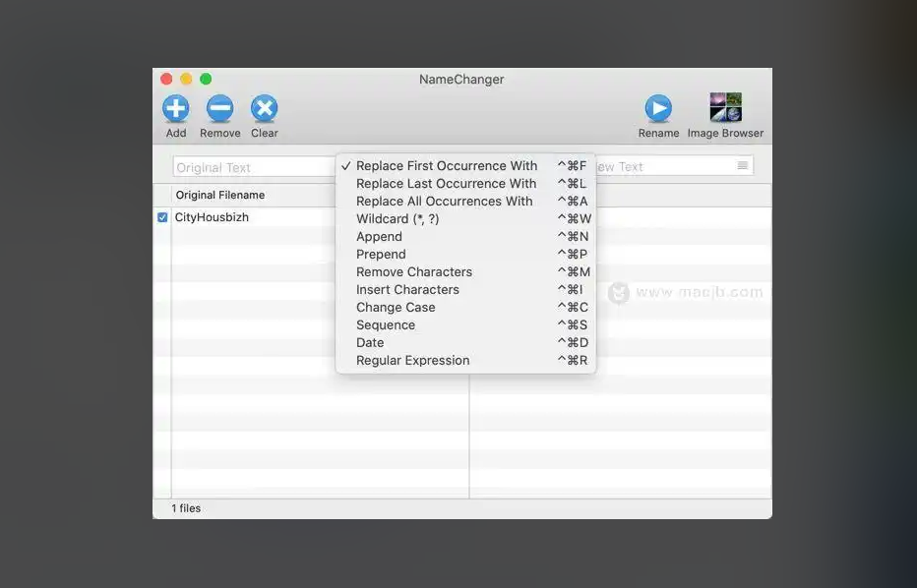
Task: Select the Sequence rename option
Action: point(465,325)
